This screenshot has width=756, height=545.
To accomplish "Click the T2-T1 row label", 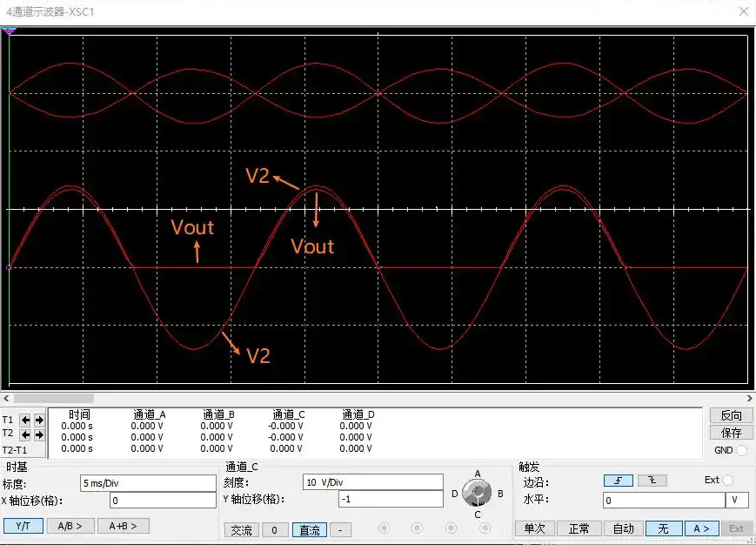I will pos(15,450).
